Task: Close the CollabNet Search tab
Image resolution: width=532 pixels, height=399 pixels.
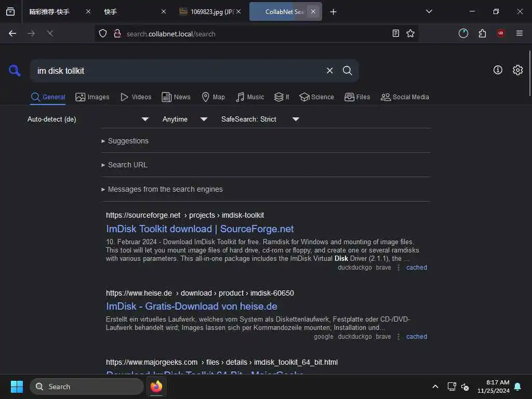Action: (x=313, y=11)
